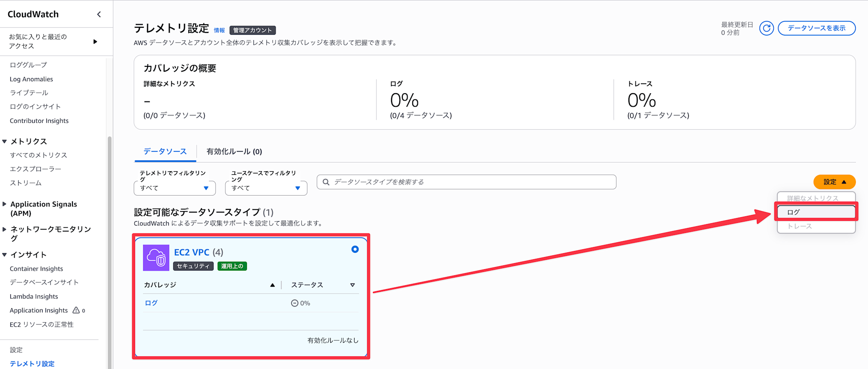Screen dimensions: 868x369
Task: Open ライブテール in sidebar
Action: 29,93
